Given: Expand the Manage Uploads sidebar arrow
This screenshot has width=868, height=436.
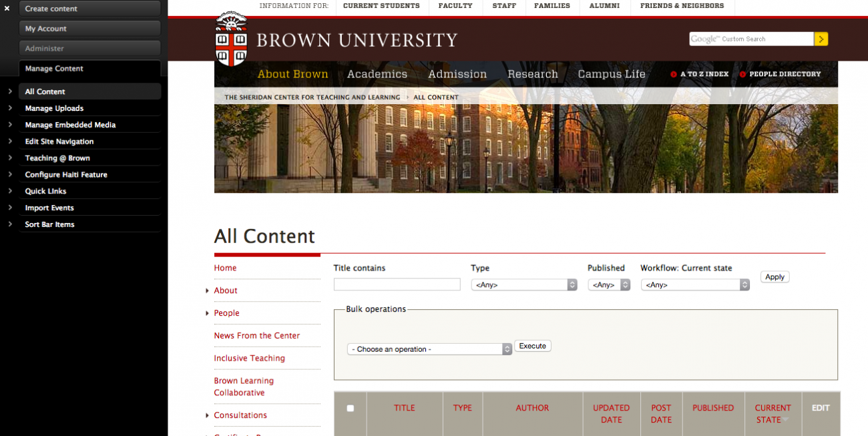Looking at the screenshot, I should click(x=10, y=108).
